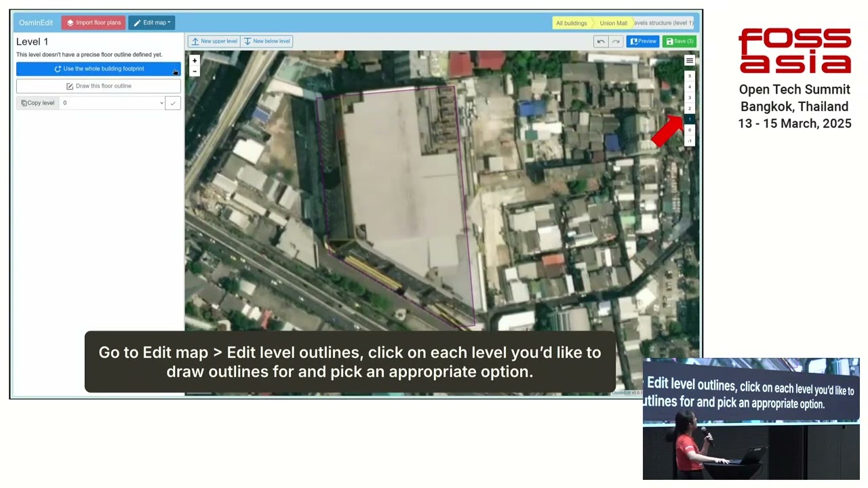
Task: Undo the last edit
Action: [601, 41]
